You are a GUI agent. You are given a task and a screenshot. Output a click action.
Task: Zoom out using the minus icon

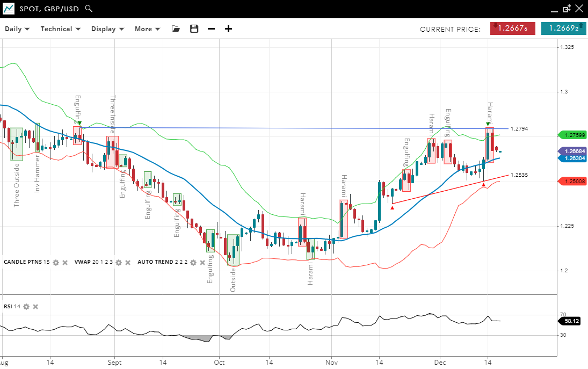(211, 29)
